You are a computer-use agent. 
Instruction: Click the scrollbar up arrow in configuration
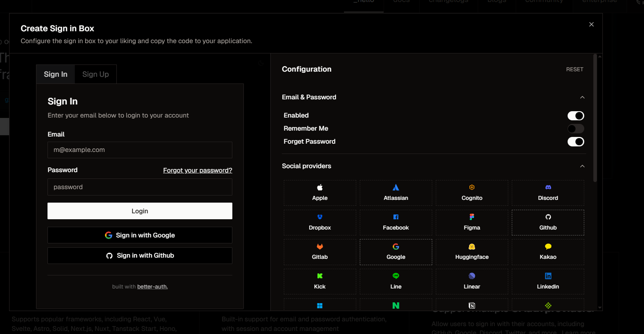[600, 56]
